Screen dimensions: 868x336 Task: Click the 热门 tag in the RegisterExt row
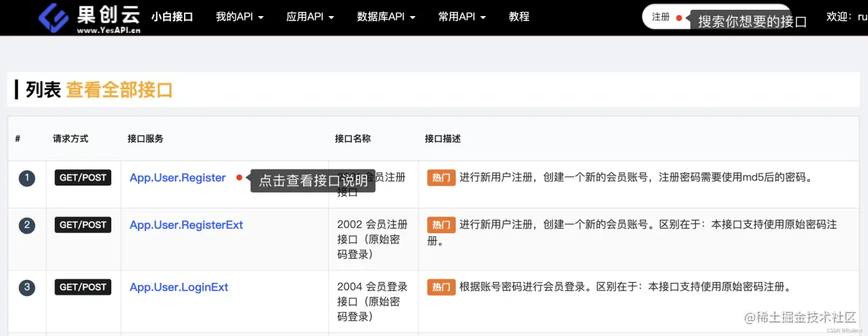pos(441,225)
